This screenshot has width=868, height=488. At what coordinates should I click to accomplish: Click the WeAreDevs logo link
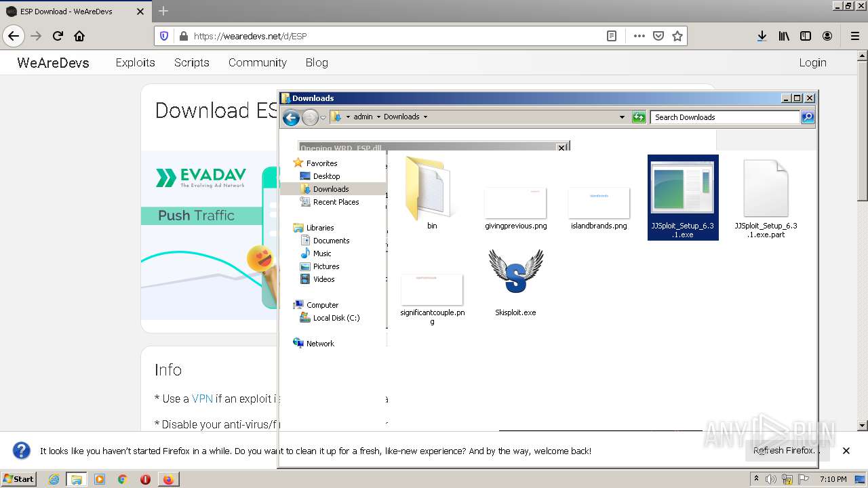pyautogui.click(x=53, y=62)
